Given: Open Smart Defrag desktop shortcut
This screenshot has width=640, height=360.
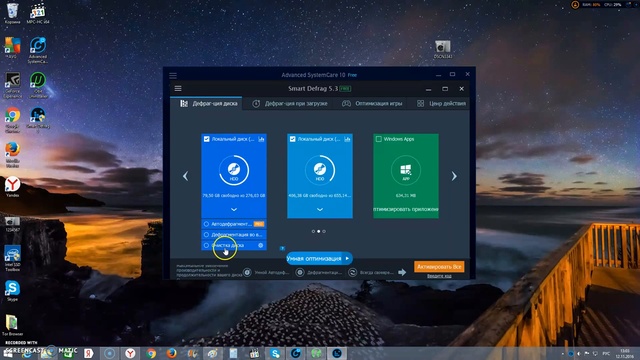Looking at the screenshot, I should (x=38, y=120).
